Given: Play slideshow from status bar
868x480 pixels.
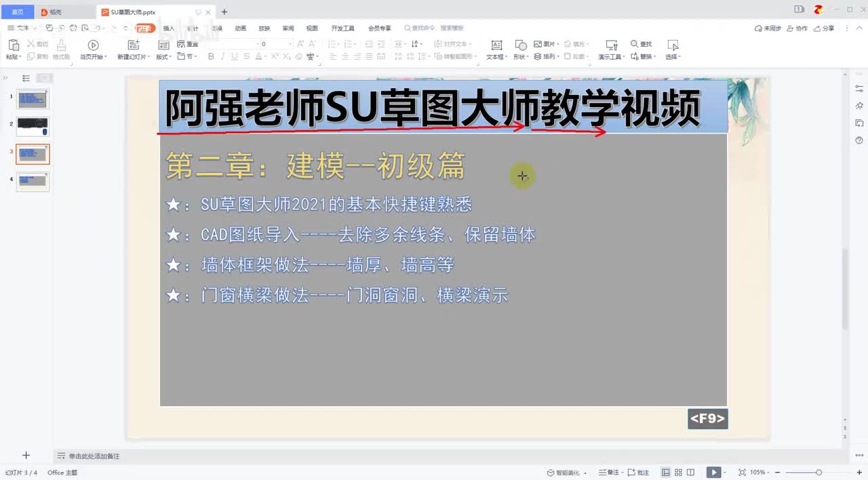Looking at the screenshot, I should pos(713,473).
